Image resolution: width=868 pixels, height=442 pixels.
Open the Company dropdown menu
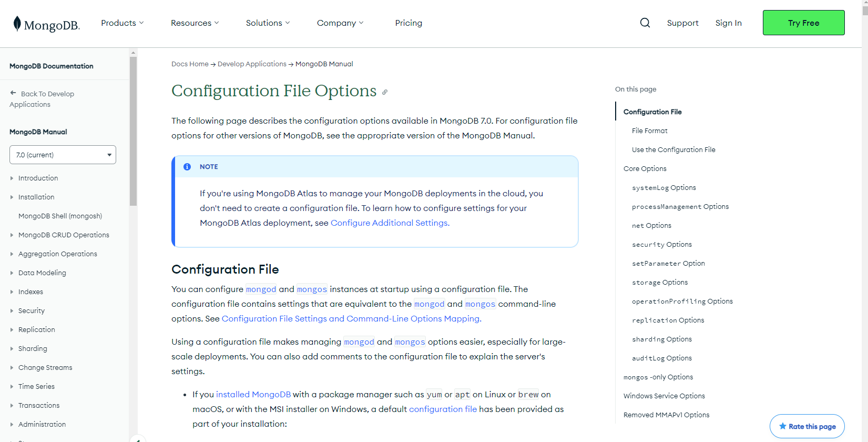340,23
